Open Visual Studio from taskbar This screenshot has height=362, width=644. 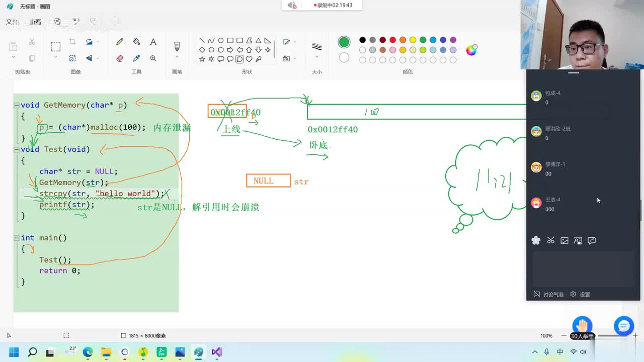click(x=217, y=352)
